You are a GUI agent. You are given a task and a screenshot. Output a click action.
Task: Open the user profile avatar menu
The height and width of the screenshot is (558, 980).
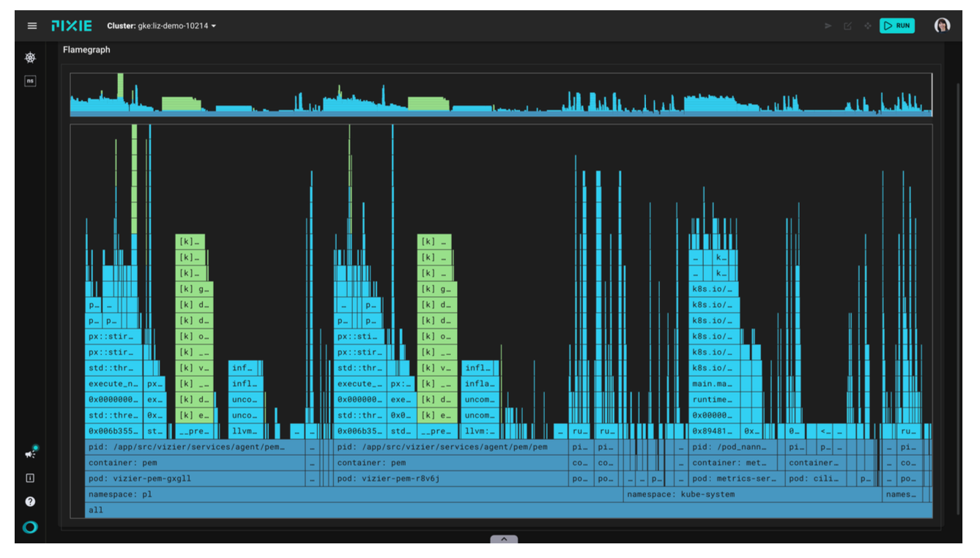pyautogui.click(x=942, y=26)
